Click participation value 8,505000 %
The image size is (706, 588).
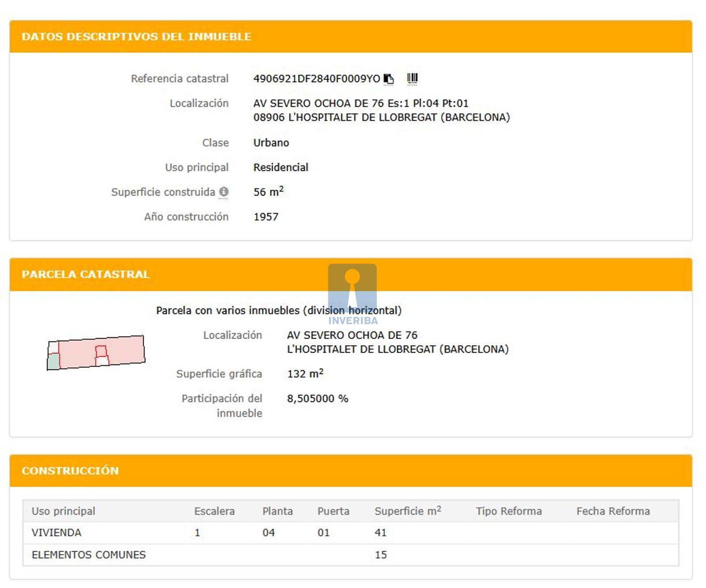[318, 399]
